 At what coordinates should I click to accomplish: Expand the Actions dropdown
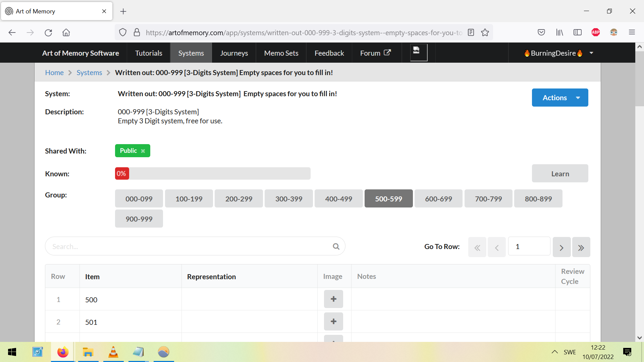560,98
